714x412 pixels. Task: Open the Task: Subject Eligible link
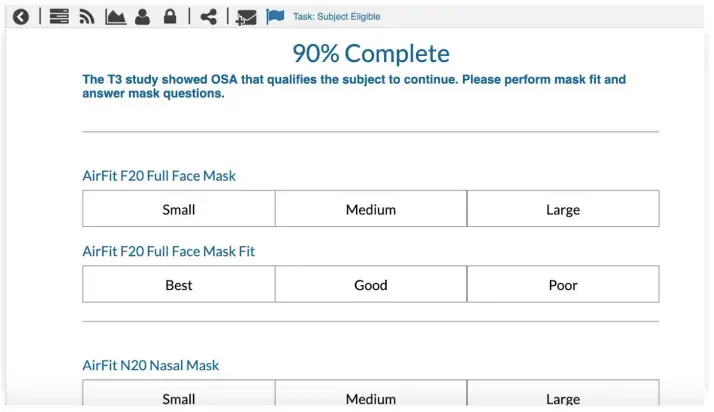click(336, 17)
